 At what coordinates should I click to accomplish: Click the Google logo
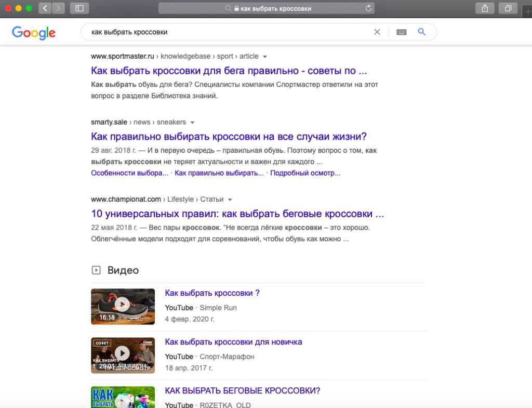(x=34, y=33)
